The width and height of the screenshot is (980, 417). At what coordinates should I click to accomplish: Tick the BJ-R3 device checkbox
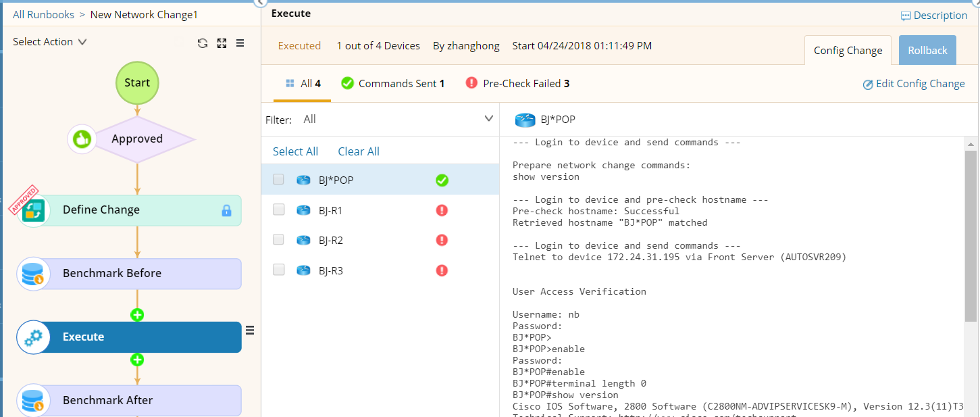(279, 270)
